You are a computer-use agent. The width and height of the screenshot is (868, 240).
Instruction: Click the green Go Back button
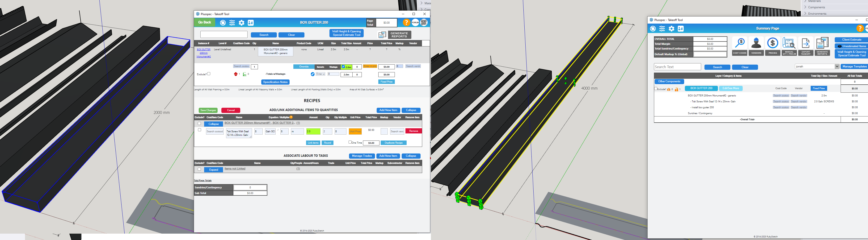point(205,23)
